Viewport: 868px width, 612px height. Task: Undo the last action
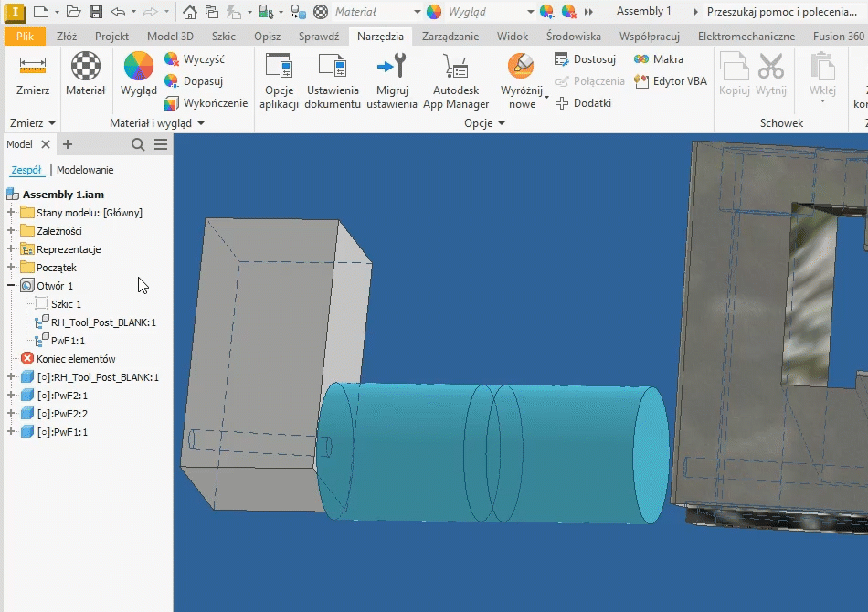pyautogui.click(x=118, y=12)
